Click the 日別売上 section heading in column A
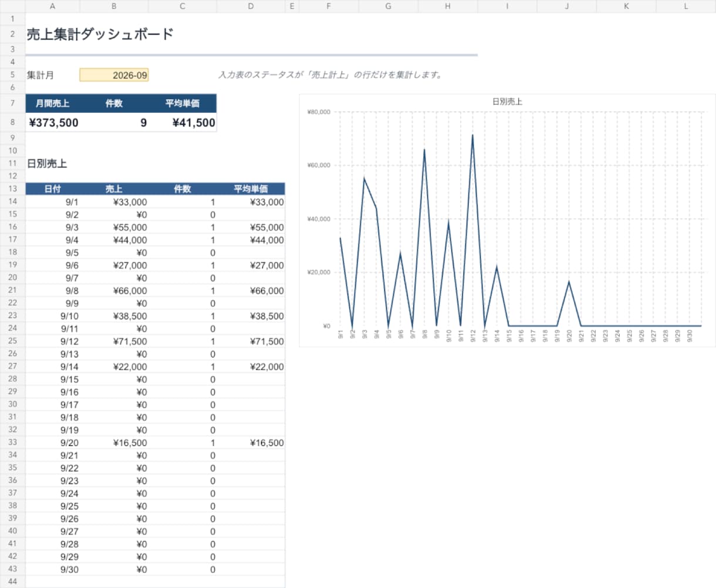716x588 pixels. coord(47,164)
